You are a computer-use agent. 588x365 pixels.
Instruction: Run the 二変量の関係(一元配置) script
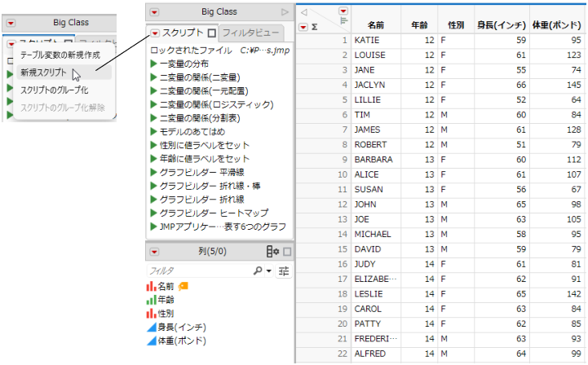[153, 90]
